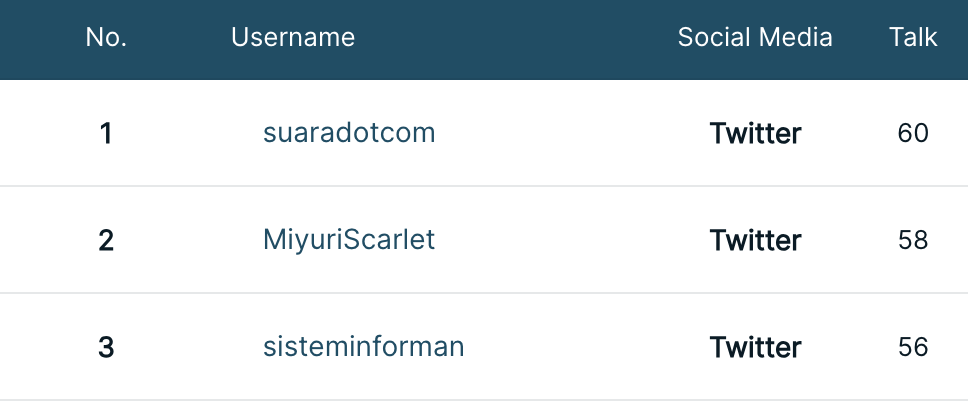Screen dimensions: 968x404
Task: Open the MiyuriScarlet username link
Action: [349, 240]
